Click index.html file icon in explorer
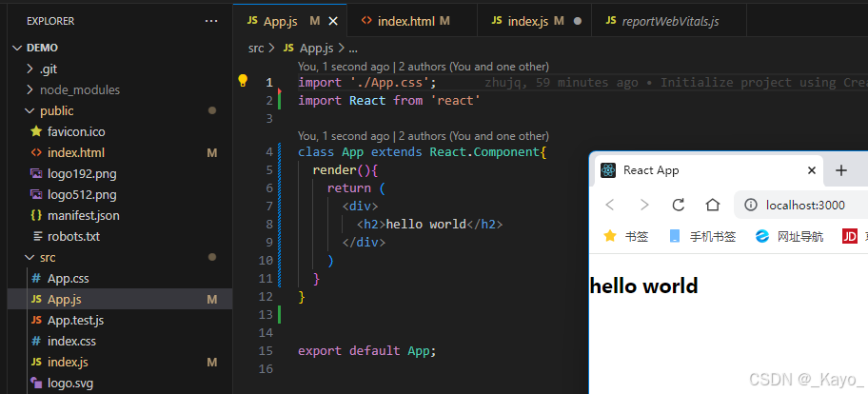The height and width of the screenshot is (394, 868). pos(36,152)
